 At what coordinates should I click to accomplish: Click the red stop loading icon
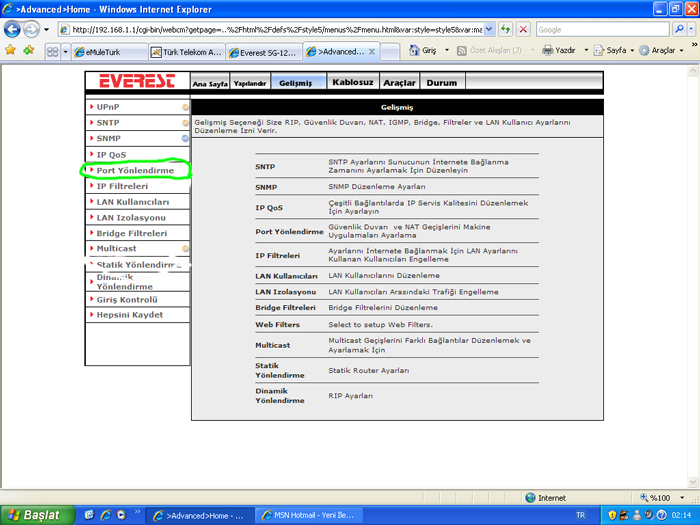tap(523, 29)
